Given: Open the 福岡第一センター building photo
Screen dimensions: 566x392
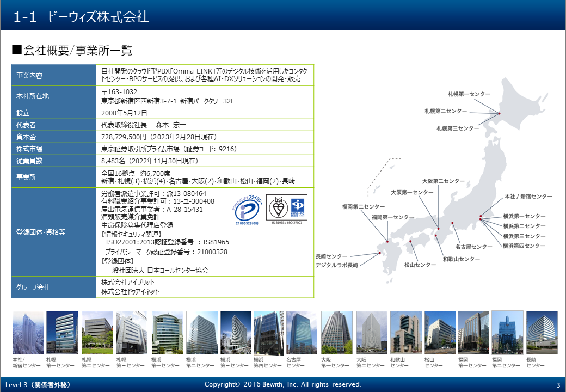Looking at the screenshot, I should click(x=473, y=333).
